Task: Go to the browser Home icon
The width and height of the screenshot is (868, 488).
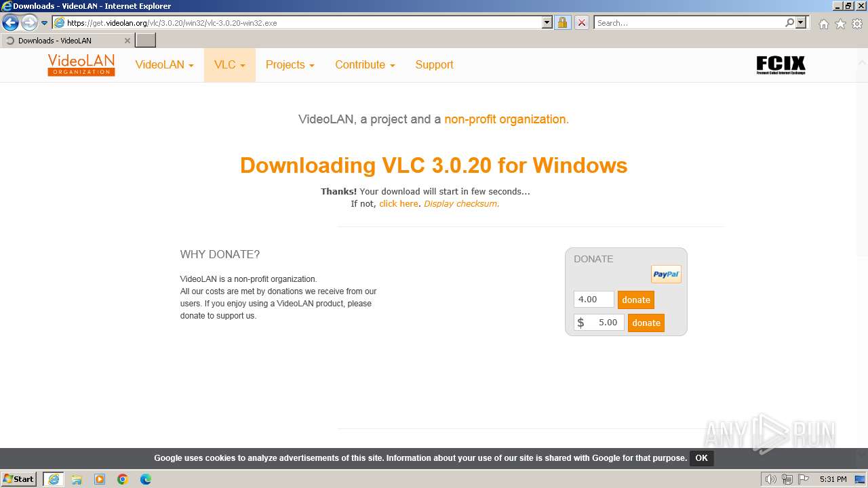Action: click(823, 24)
